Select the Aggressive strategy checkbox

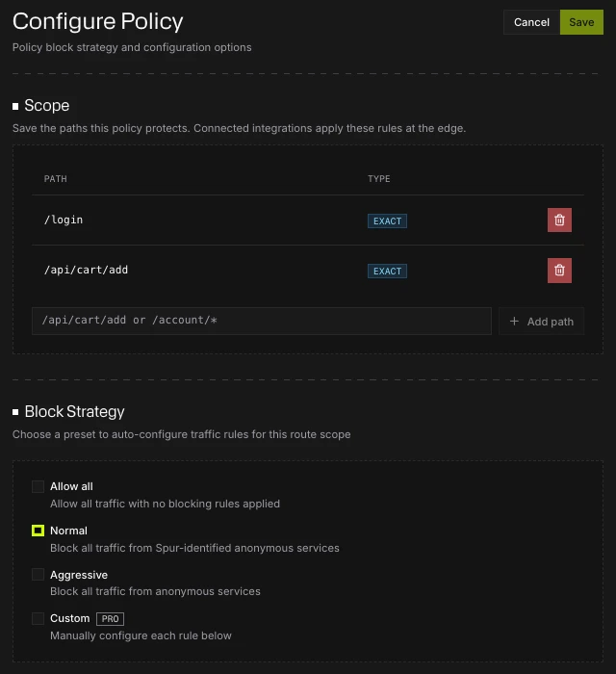click(x=38, y=575)
